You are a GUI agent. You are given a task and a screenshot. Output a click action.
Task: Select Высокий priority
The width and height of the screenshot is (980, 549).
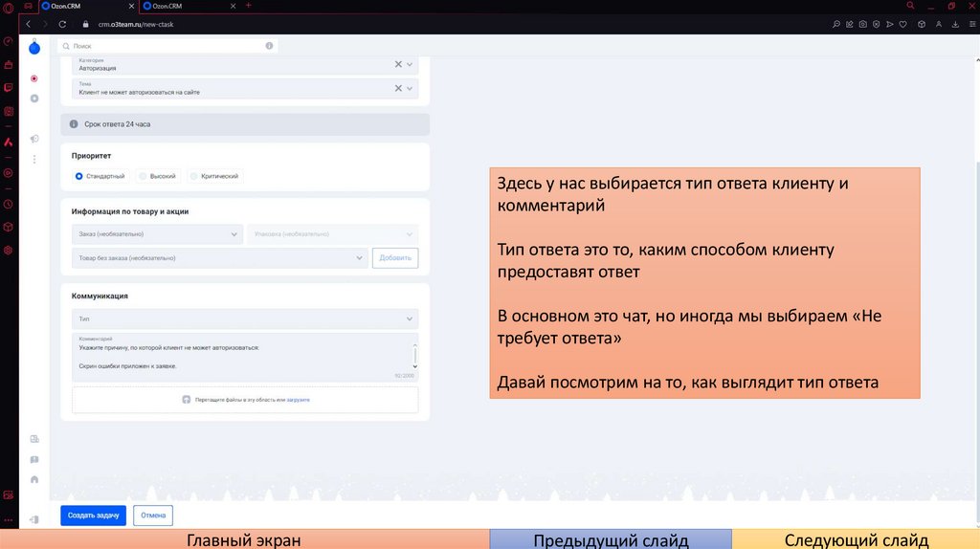click(158, 176)
